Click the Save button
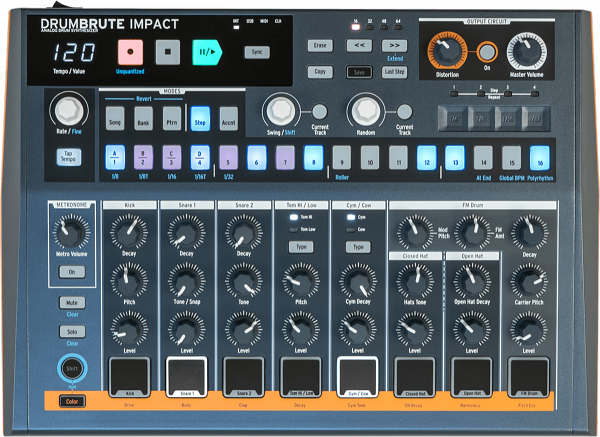600x437 pixels. pos(359,72)
